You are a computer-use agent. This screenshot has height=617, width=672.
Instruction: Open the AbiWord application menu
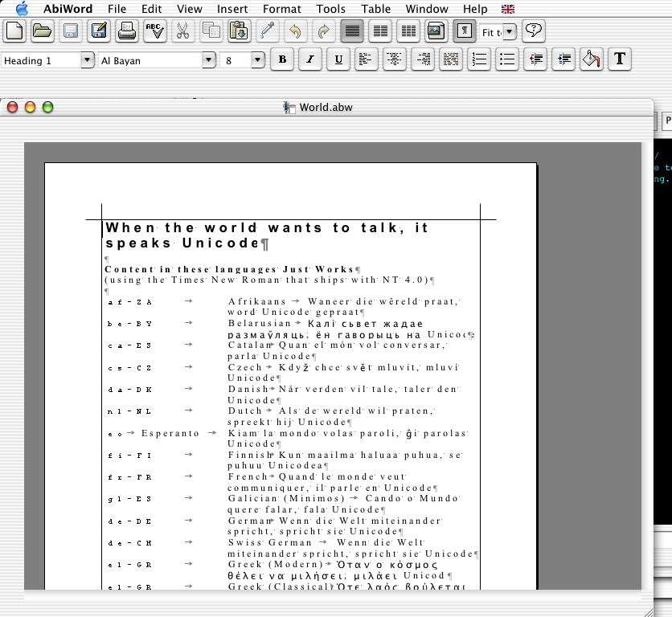coord(68,9)
